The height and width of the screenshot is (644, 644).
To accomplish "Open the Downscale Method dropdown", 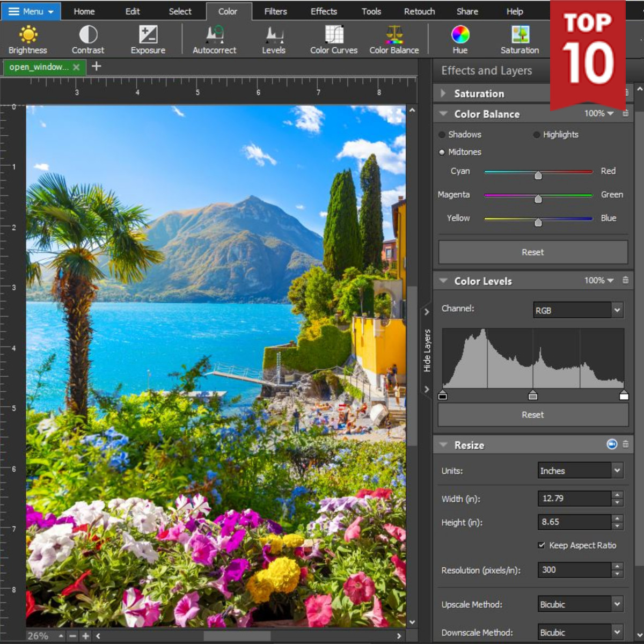I will click(580, 632).
